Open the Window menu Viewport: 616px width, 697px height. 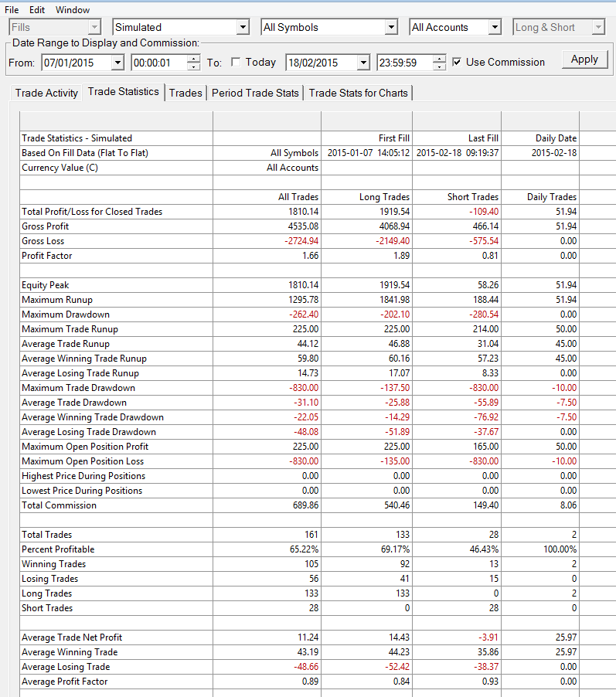coord(73,10)
